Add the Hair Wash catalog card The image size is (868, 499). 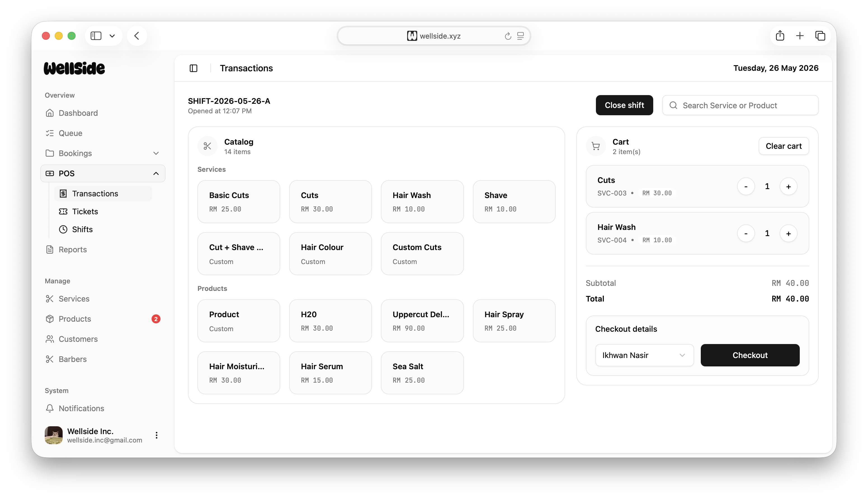coord(422,201)
